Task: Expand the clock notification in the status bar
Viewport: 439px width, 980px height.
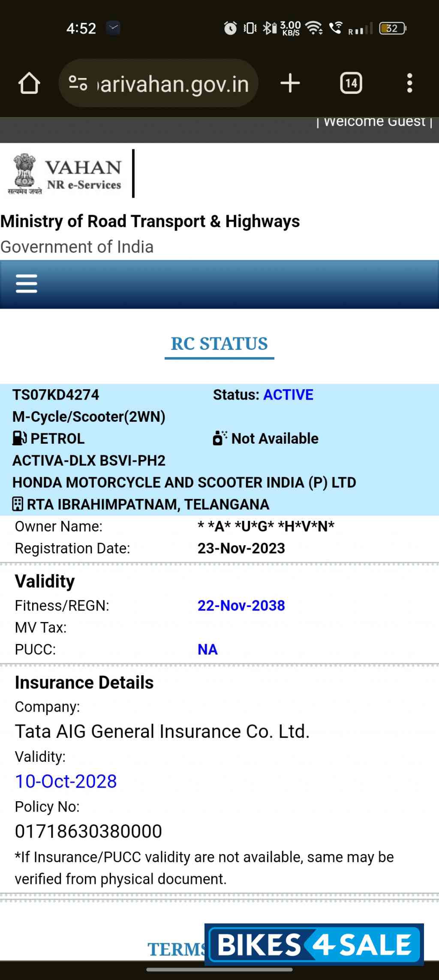Action: [230, 29]
